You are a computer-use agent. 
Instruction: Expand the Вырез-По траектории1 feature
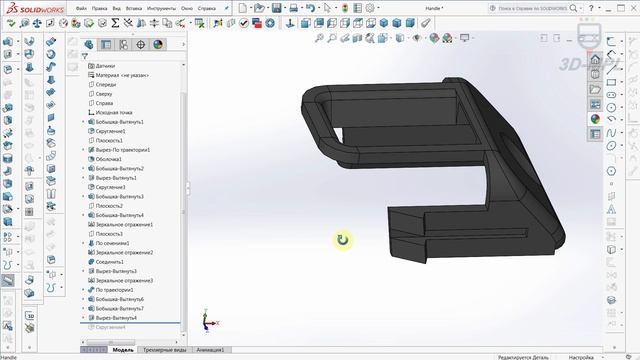pos(83,150)
